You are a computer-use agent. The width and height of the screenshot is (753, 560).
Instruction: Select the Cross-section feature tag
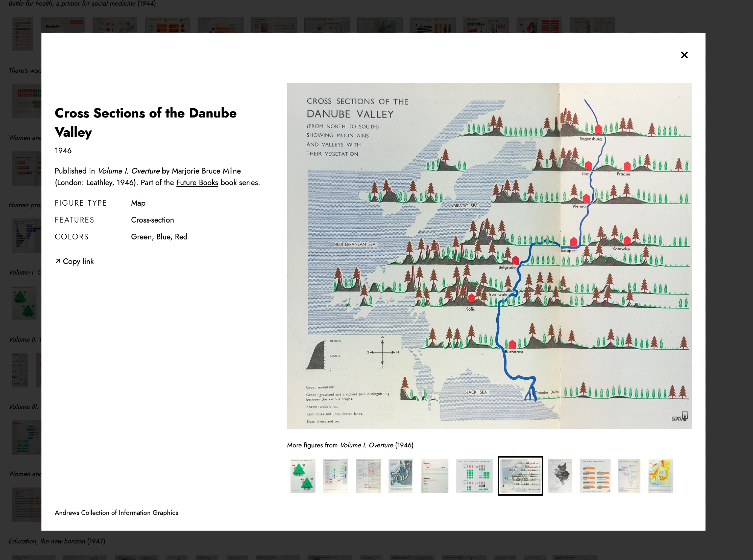[152, 220]
